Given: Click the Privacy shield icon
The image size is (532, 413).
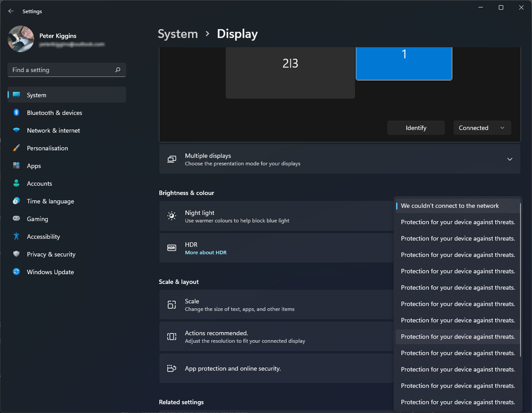Looking at the screenshot, I should [x=17, y=254].
